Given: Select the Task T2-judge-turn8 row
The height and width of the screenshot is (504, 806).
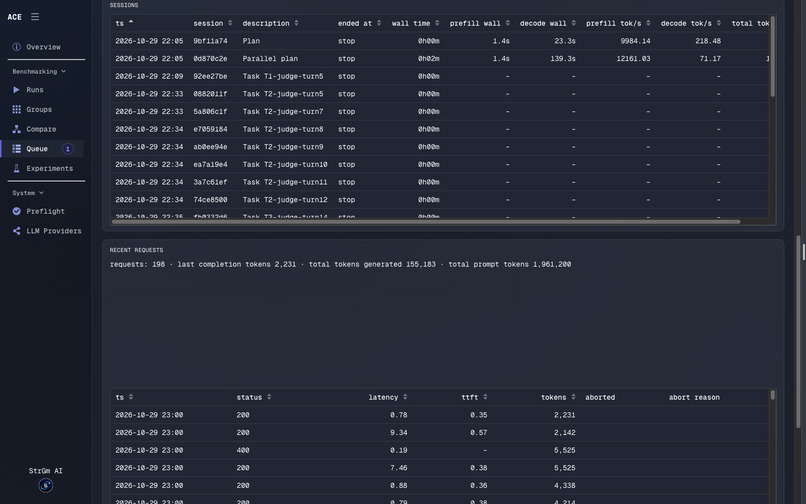Looking at the screenshot, I should point(439,129).
